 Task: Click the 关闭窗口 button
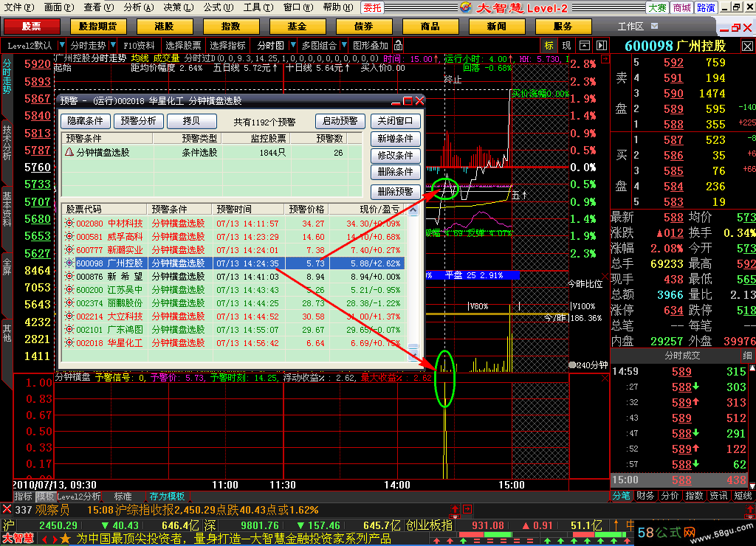pyautogui.click(x=396, y=121)
